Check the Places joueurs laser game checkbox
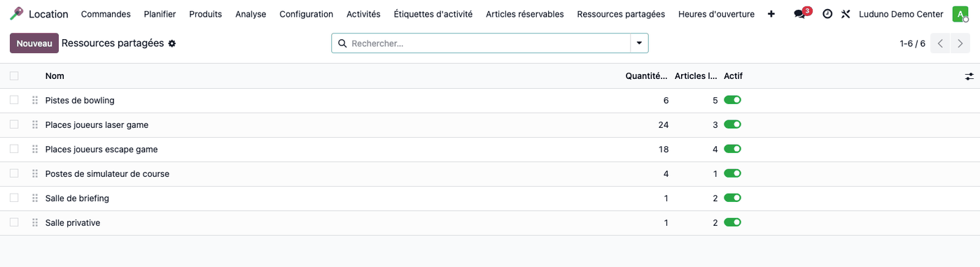The width and height of the screenshot is (980, 267). 14,124
